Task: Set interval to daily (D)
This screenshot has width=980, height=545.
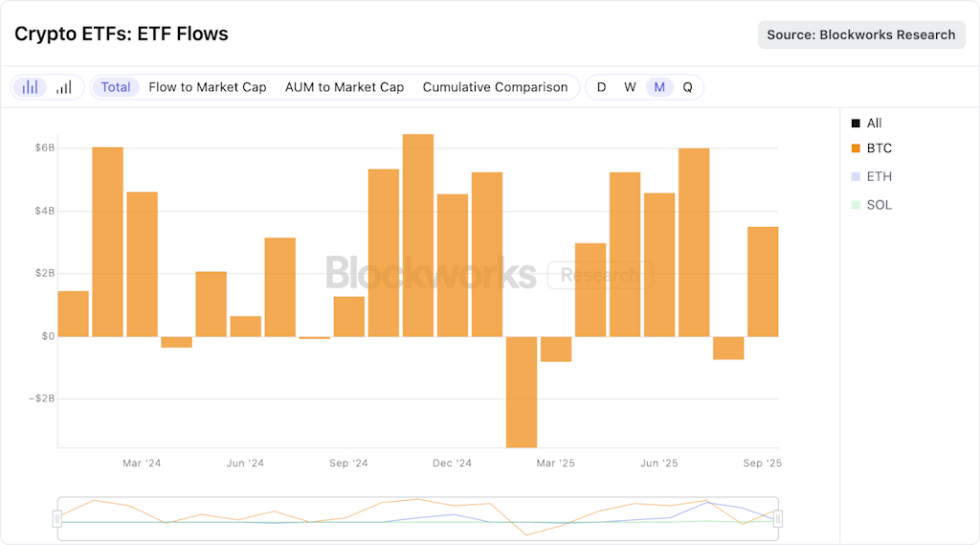Action: [601, 87]
